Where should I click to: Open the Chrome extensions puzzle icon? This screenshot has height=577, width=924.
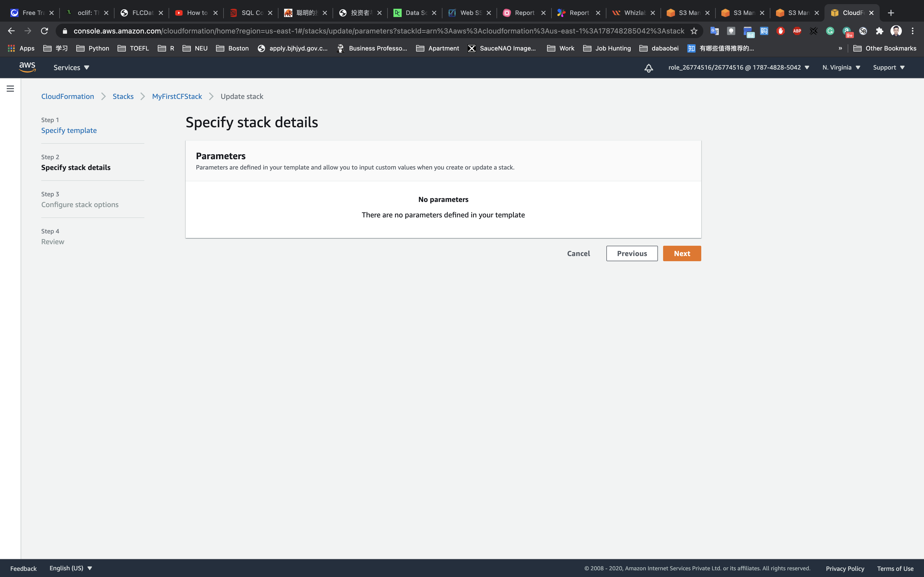(879, 31)
